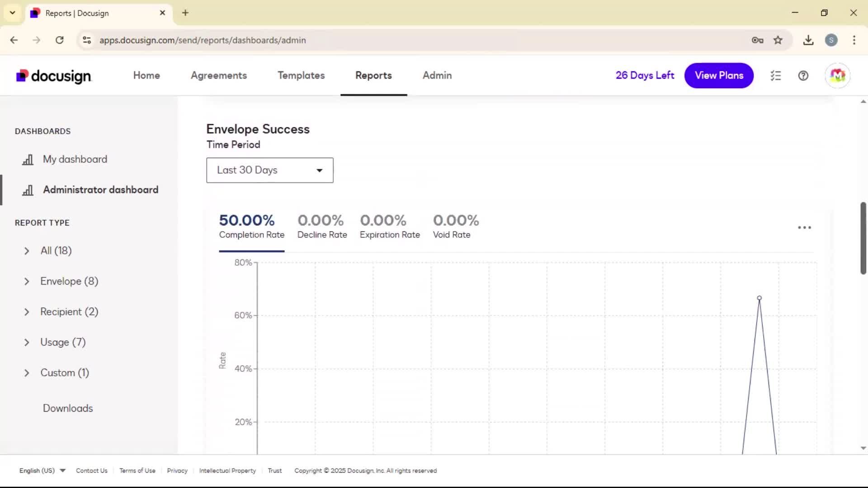Go to the Home tab

(x=146, y=75)
